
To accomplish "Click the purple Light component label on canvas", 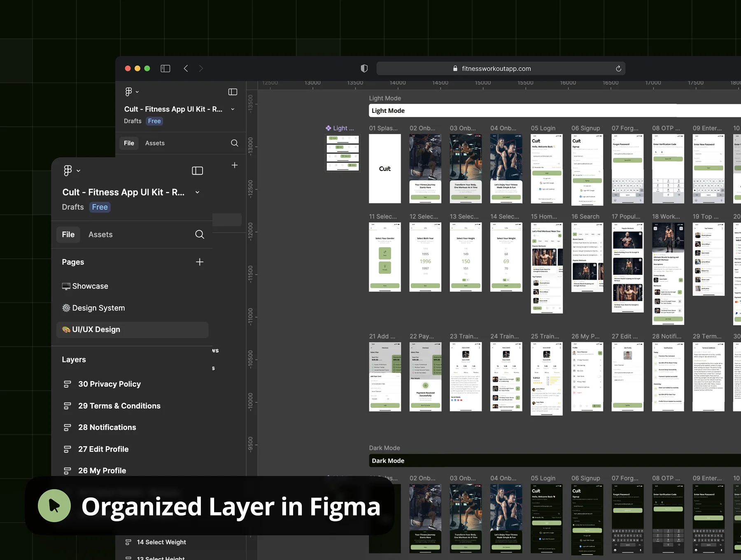I will point(340,128).
